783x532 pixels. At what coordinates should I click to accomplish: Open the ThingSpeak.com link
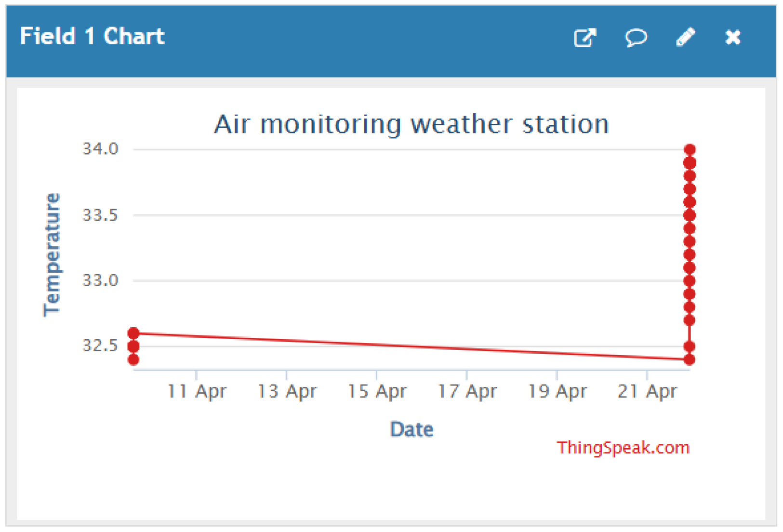click(623, 448)
